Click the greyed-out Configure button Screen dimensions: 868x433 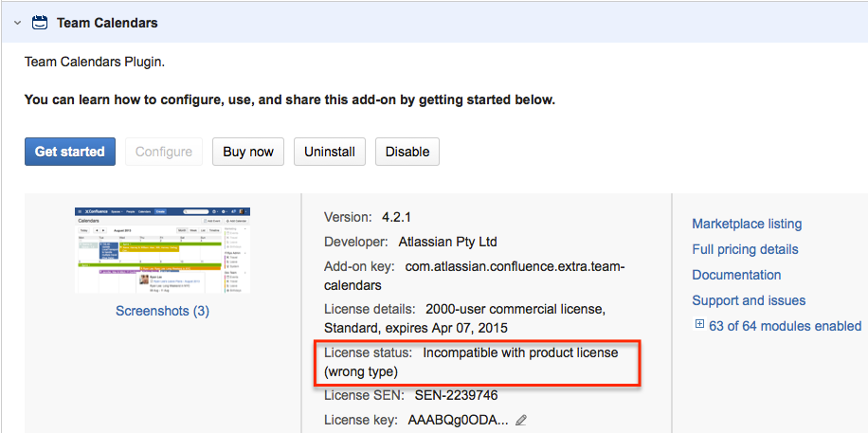(x=164, y=152)
